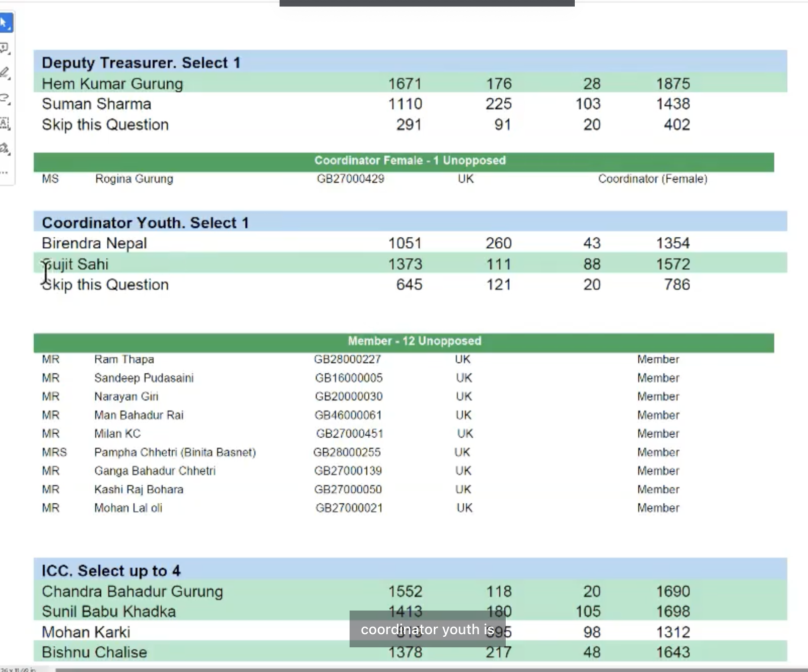Click the 'coordinator youth is' caption overlay
Image resolution: width=808 pixels, height=672 pixels.
427,629
